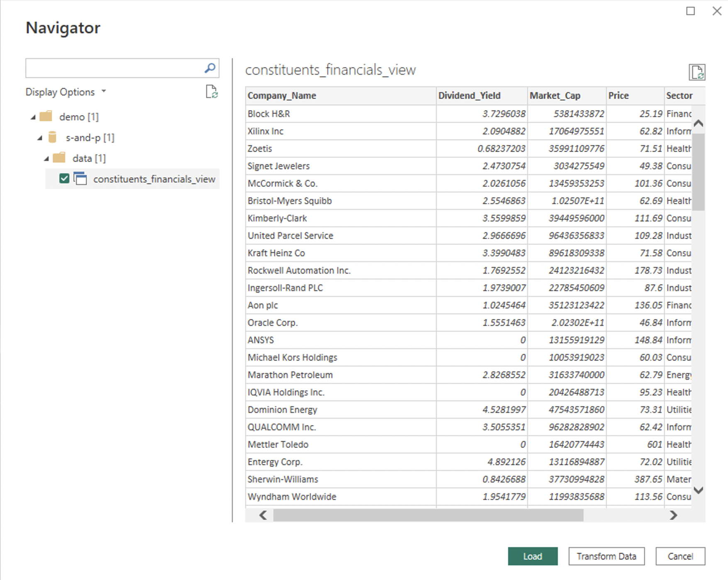Click the QUALCOMM Inc. cell

341,427
